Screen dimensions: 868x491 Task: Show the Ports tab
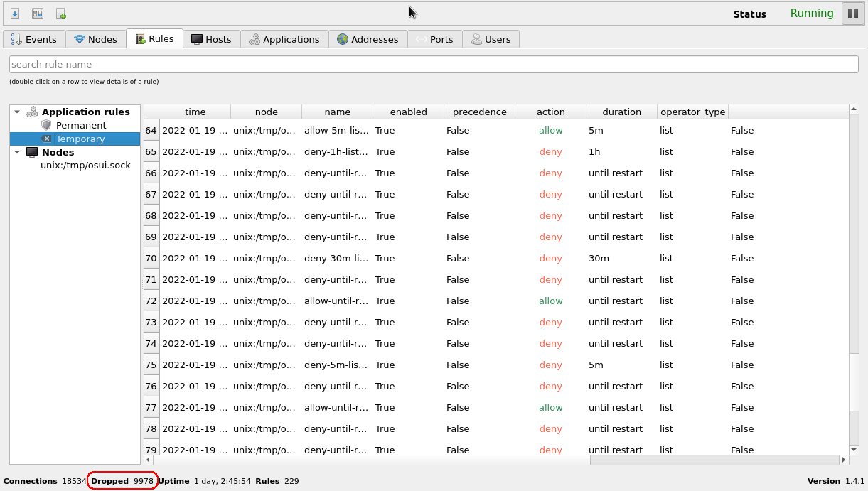(x=435, y=39)
